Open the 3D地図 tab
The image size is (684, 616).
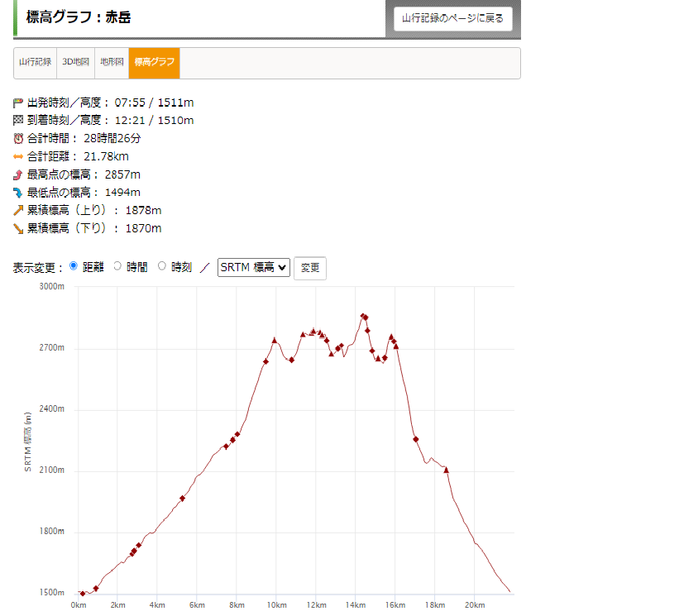(75, 63)
